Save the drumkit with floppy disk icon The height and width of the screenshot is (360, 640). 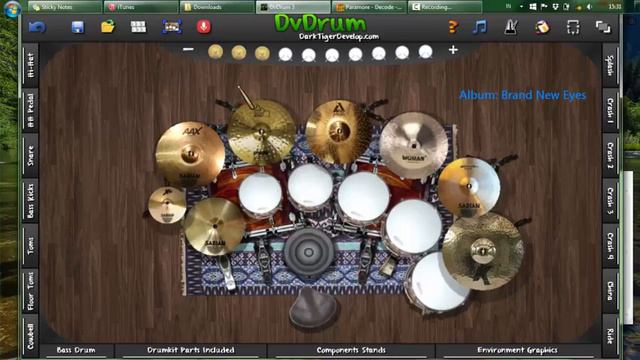(x=78, y=27)
